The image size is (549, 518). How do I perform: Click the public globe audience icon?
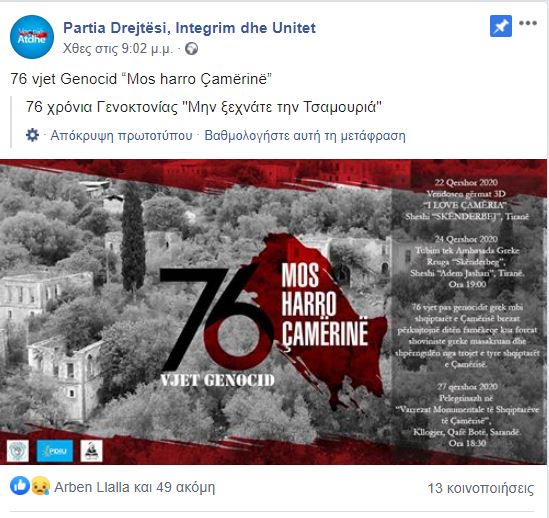pyautogui.click(x=192, y=48)
